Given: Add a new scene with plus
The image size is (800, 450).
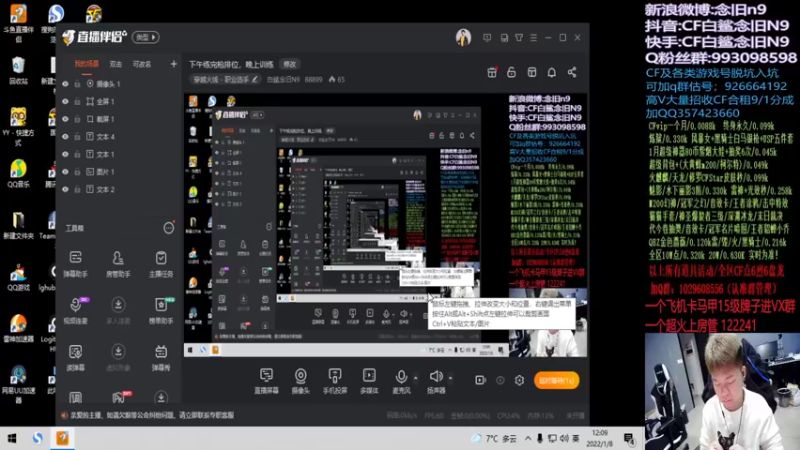Looking at the screenshot, I should coord(173,64).
